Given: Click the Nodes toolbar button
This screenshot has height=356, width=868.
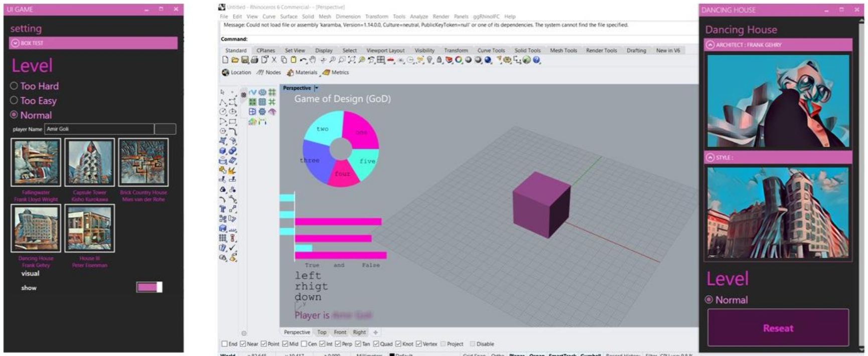Looking at the screenshot, I should point(269,72).
